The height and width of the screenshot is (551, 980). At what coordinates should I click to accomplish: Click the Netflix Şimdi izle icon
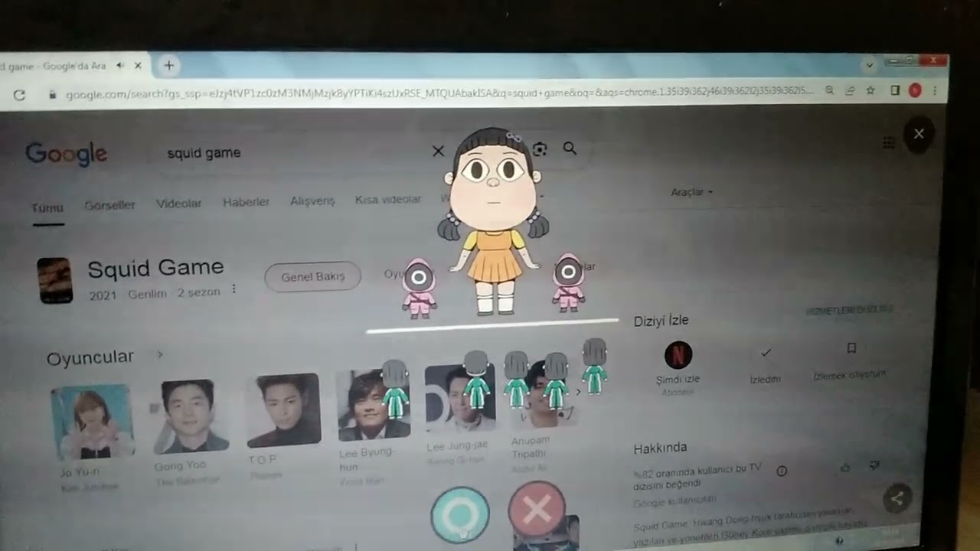tap(678, 355)
